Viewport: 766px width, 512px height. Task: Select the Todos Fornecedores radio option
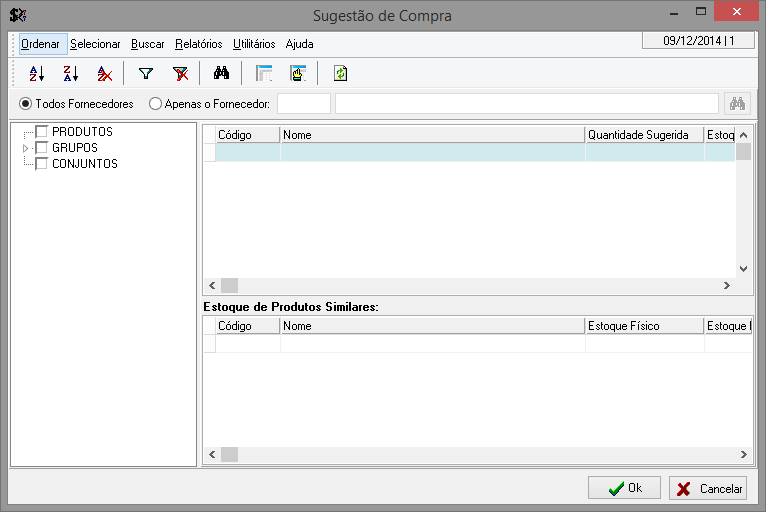tap(25, 103)
